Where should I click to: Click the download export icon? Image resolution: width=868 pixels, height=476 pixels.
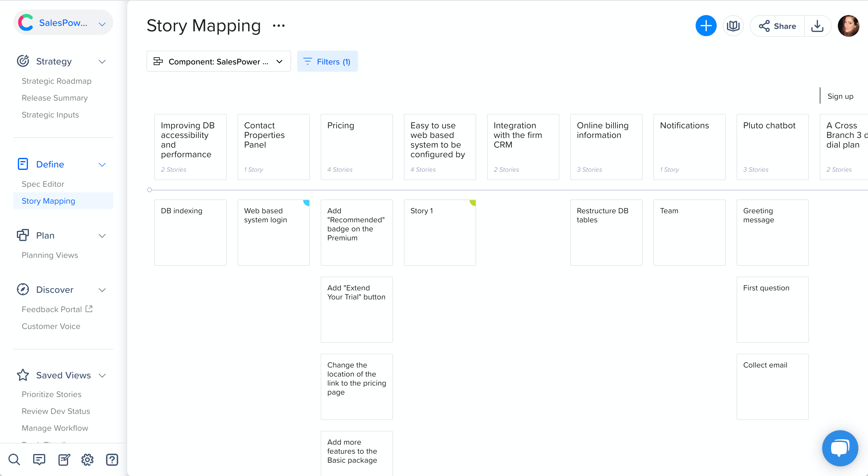tap(817, 26)
